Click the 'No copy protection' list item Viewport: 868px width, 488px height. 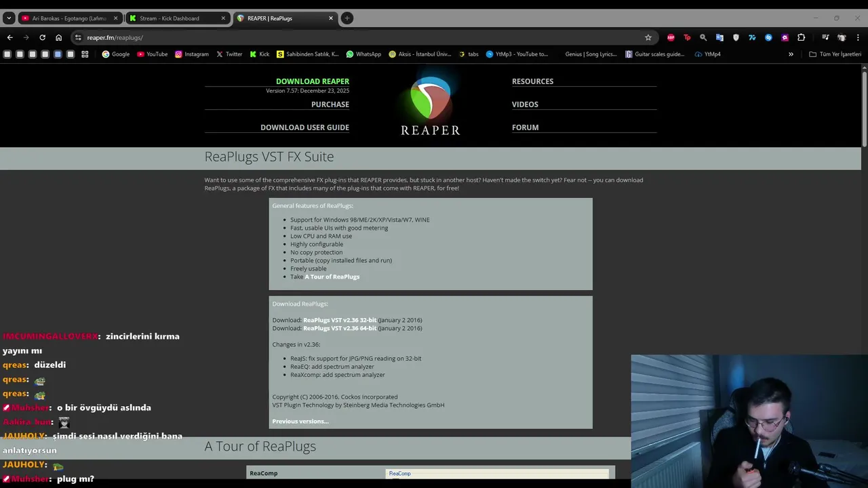[317, 252]
